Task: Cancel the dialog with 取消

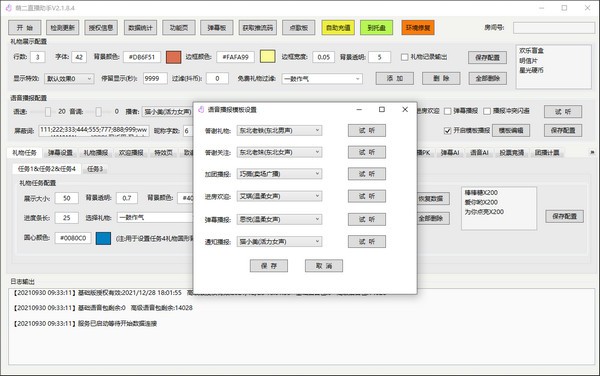Action: click(324, 265)
